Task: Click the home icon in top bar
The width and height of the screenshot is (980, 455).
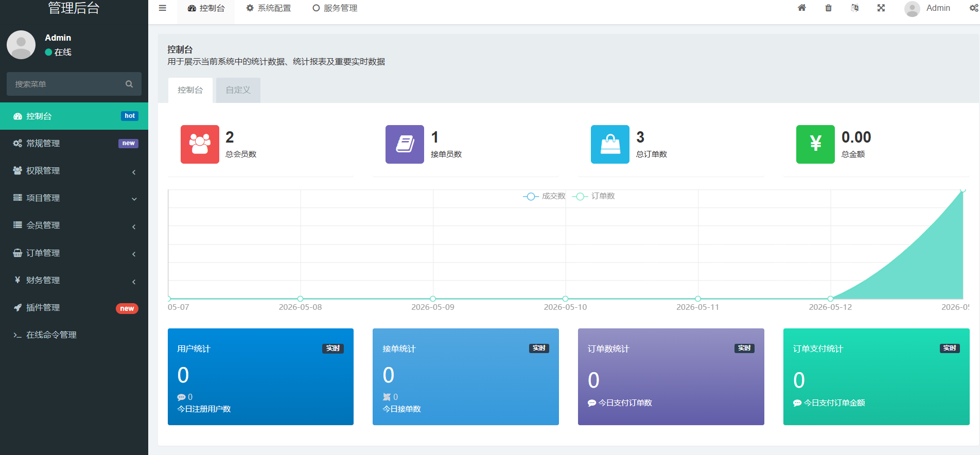Action: coord(802,8)
